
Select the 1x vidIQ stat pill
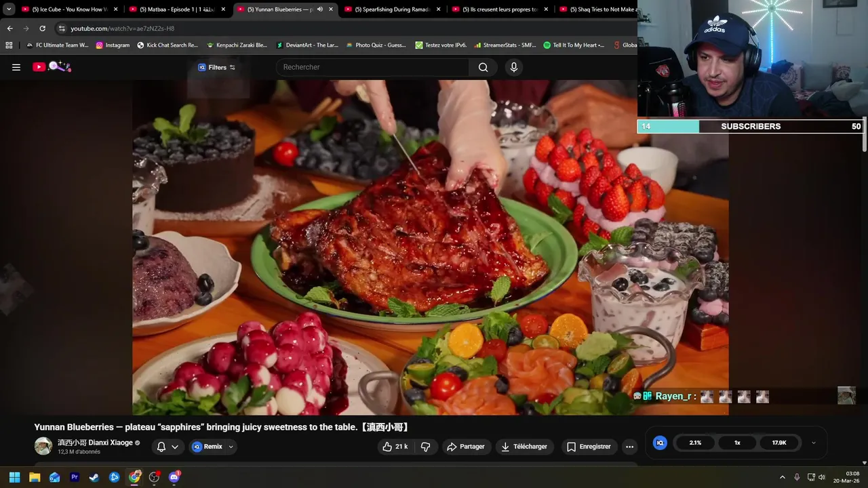(x=737, y=443)
